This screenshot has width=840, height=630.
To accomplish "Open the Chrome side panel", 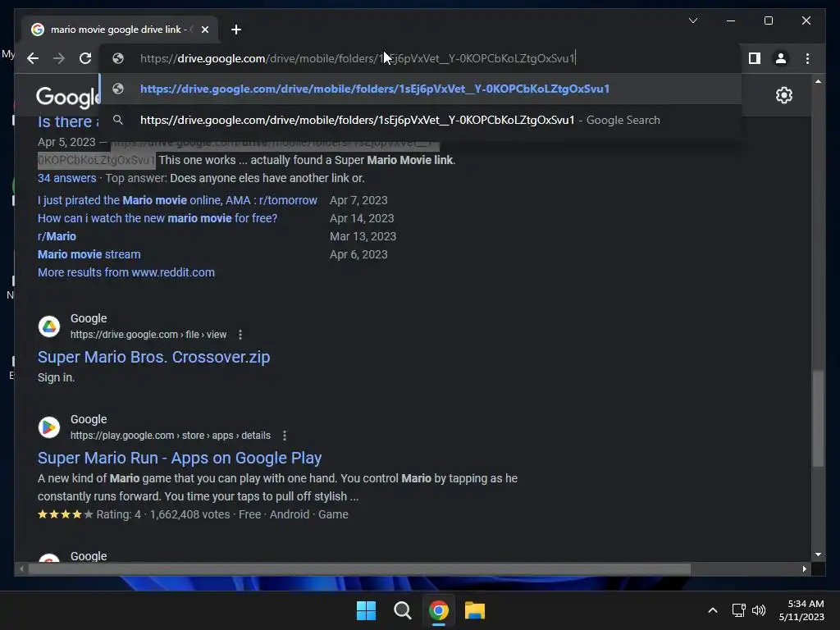I will 755,58.
